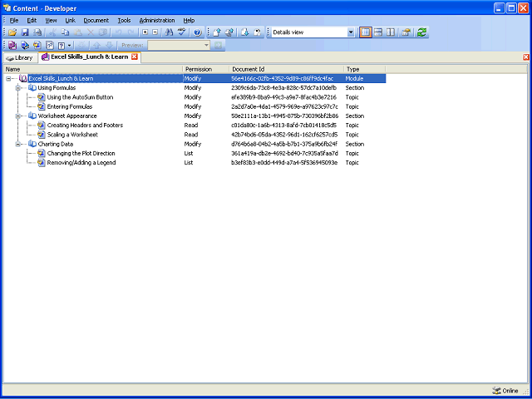Open the File menu
Viewport: 532px width, 399px height.
14,20
